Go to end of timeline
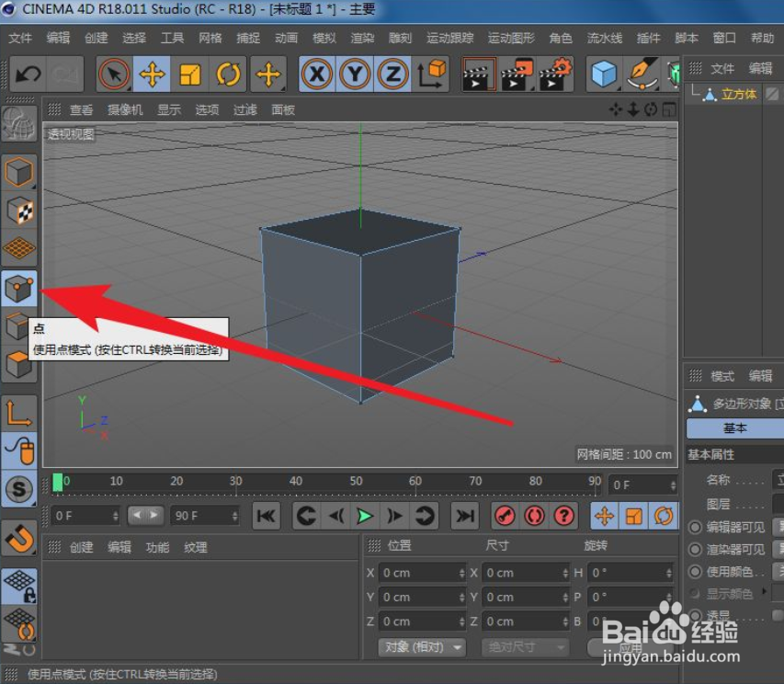This screenshot has height=684, width=784. 465,516
